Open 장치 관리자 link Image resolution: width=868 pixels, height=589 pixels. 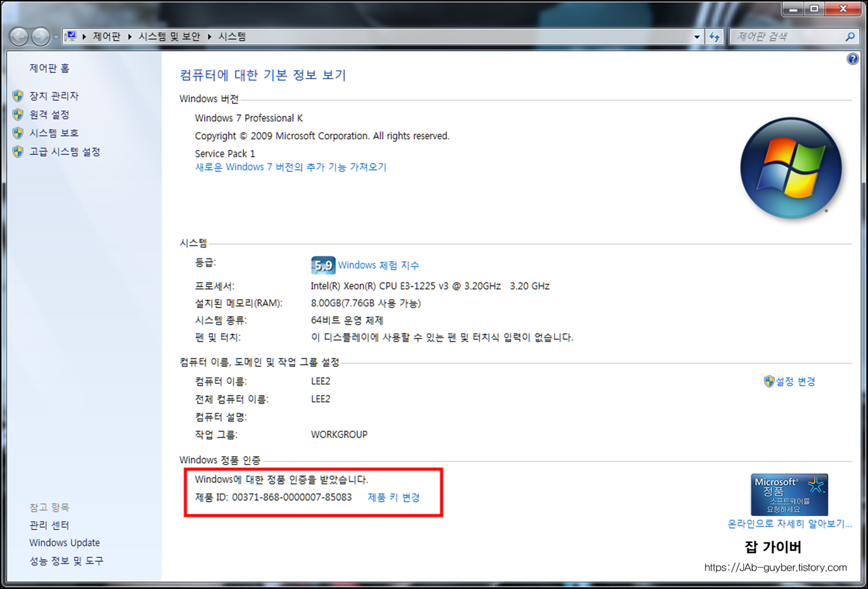click(x=54, y=96)
